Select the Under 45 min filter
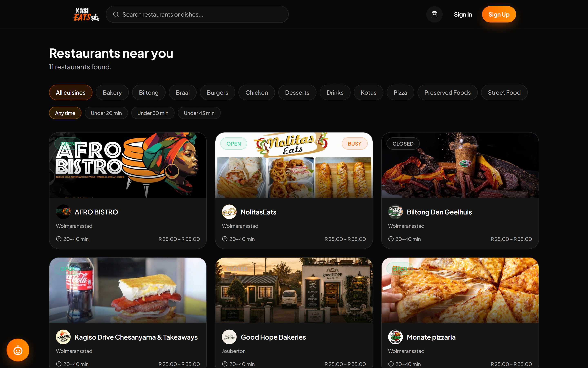Image resolution: width=588 pixels, height=368 pixels. [199, 113]
